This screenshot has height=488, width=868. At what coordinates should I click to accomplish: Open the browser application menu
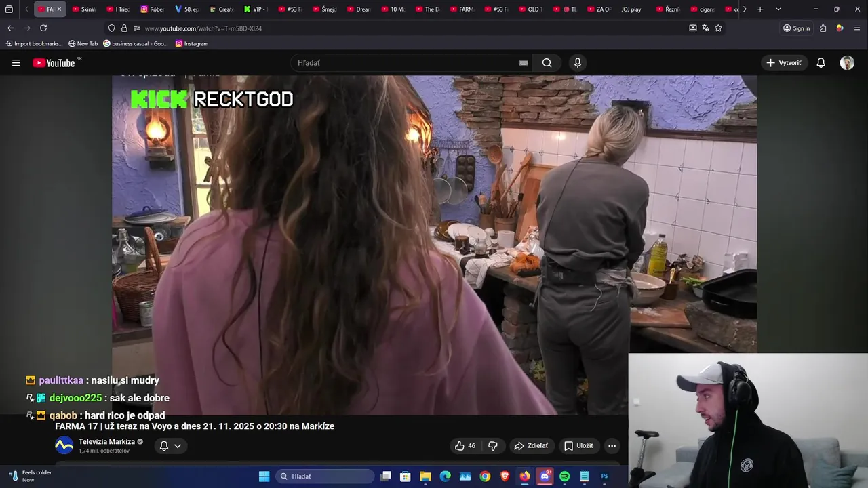[857, 28]
